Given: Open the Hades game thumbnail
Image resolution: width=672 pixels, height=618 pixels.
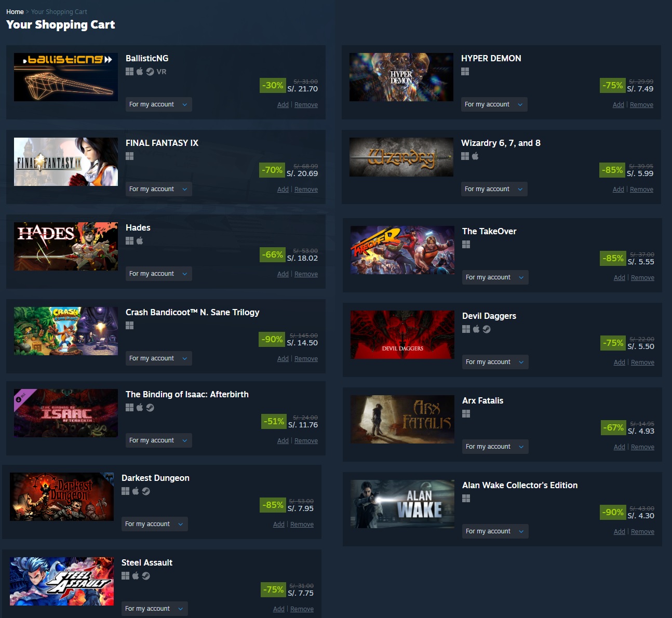Looking at the screenshot, I should (x=66, y=246).
